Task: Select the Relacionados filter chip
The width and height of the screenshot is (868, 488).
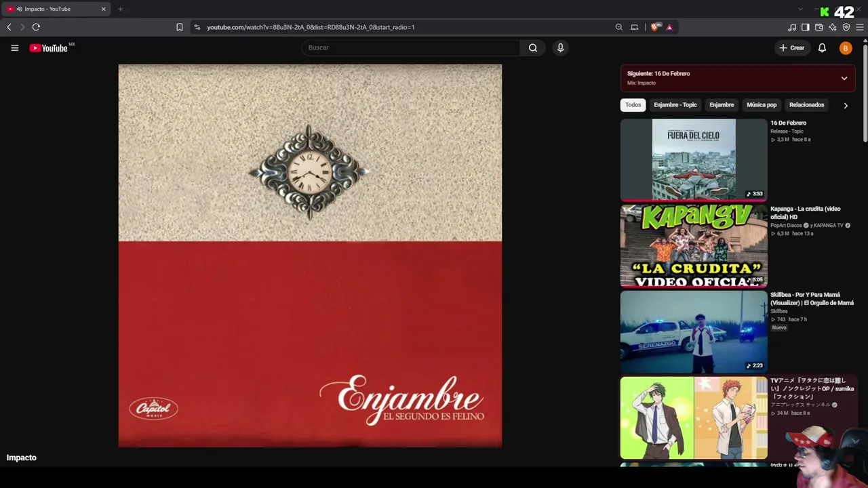Action: point(806,105)
